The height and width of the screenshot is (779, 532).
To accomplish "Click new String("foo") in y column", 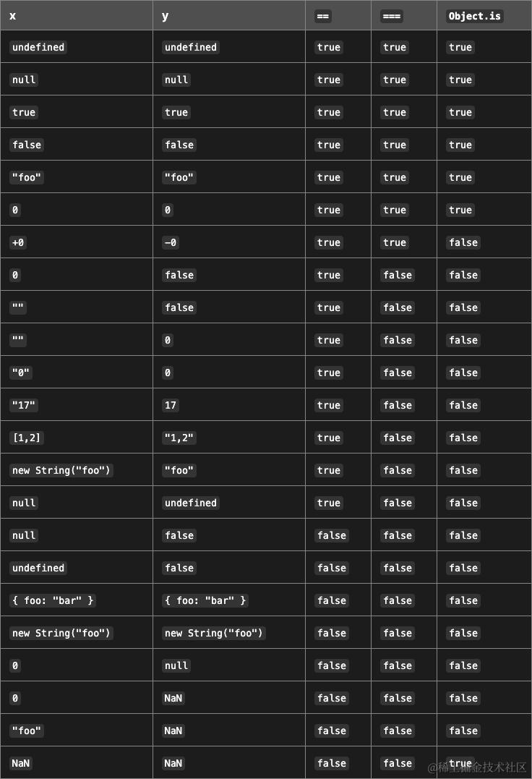I will point(214,633).
